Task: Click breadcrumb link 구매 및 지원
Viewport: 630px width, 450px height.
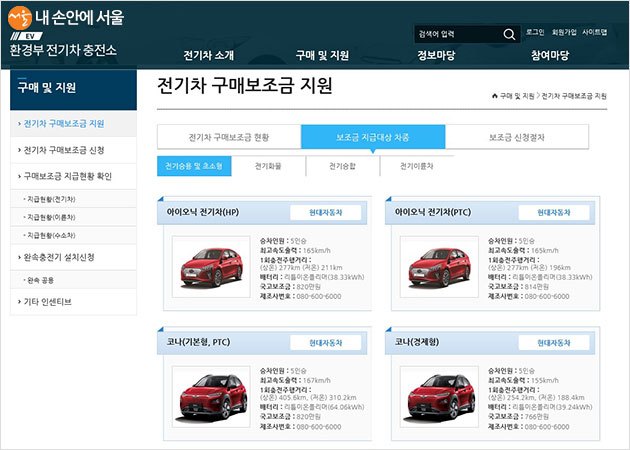Action: [517, 96]
